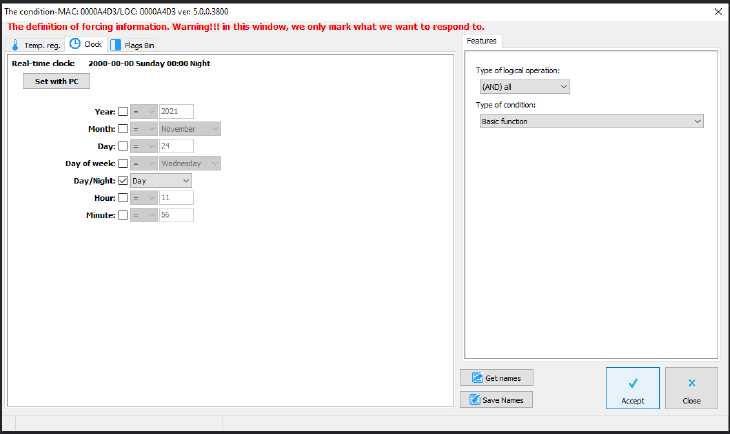The width and height of the screenshot is (730, 434).
Task: Open the Day comparison operator dropdown
Action: 144,146
